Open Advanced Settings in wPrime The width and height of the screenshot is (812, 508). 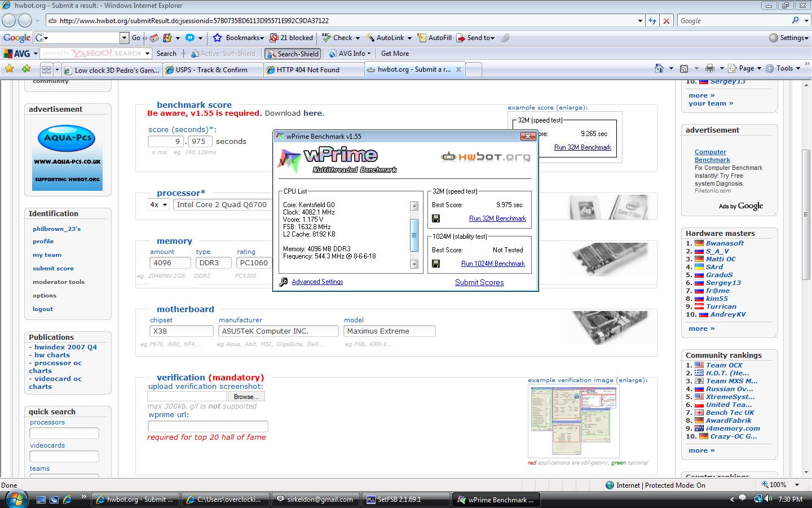tap(317, 282)
